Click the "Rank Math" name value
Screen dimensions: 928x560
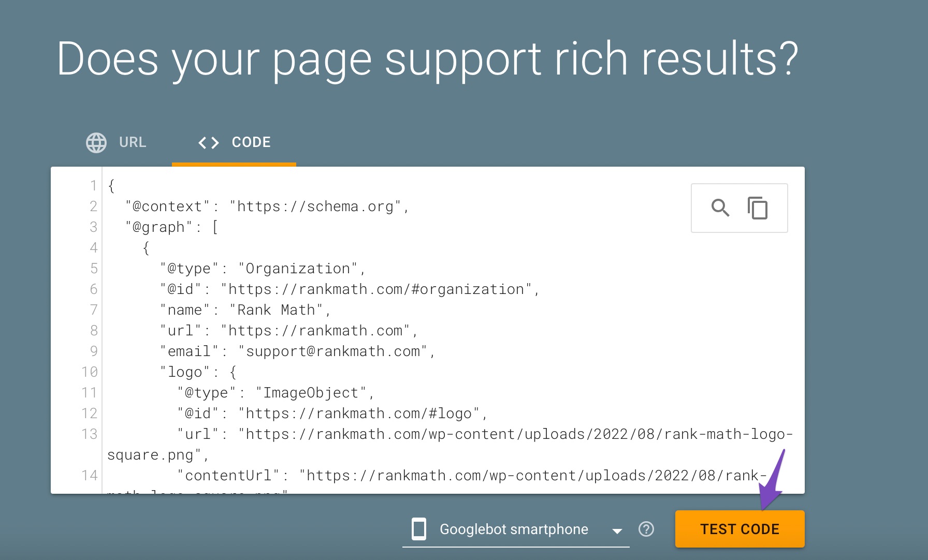pos(277,310)
